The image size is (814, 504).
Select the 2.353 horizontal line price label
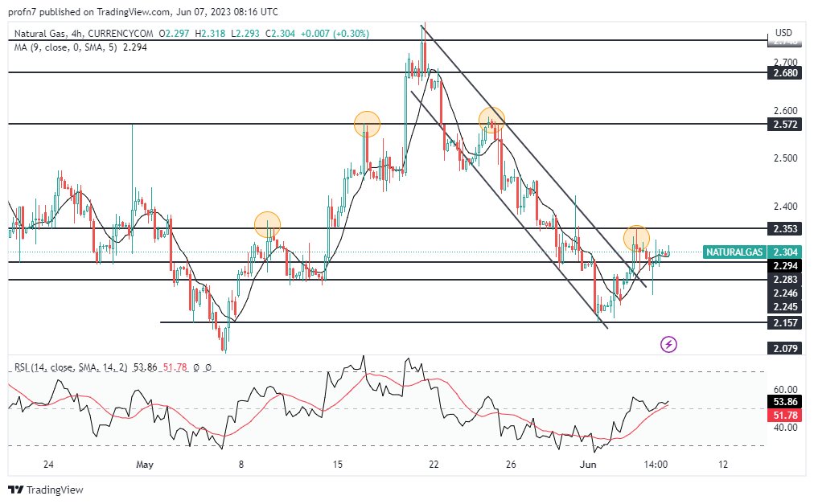pos(785,229)
